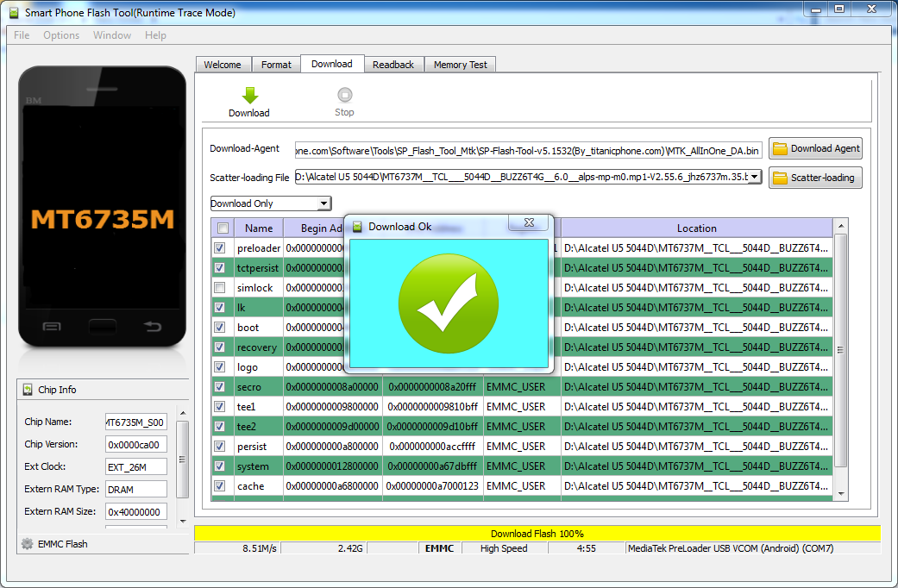Uncheck the boot partition checkbox
Image resolution: width=898 pixels, height=588 pixels.
point(219,328)
